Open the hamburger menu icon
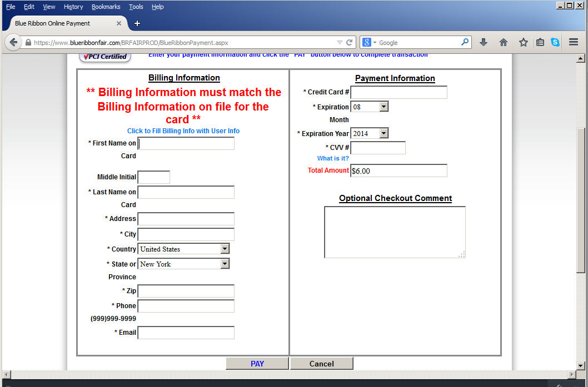588x387 pixels. click(x=574, y=42)
